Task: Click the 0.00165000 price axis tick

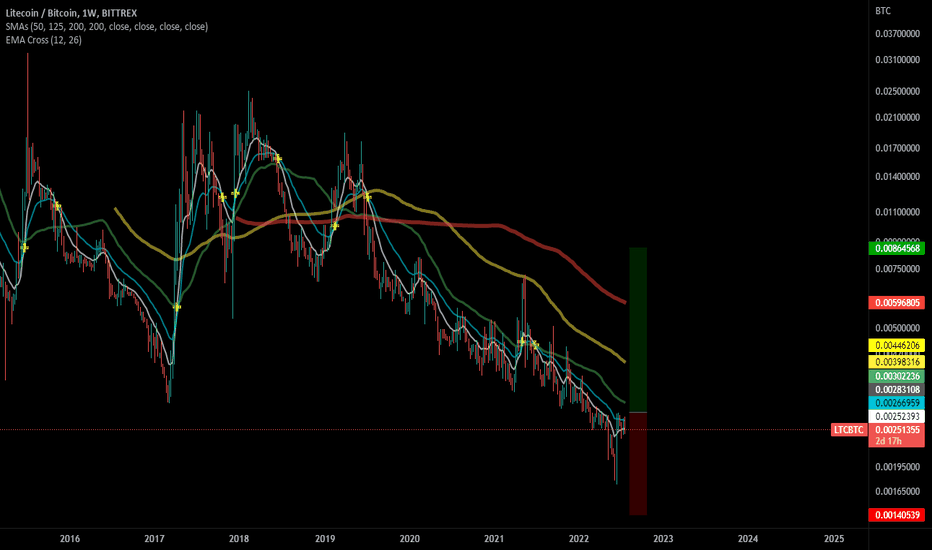Action: pos(898,492)
